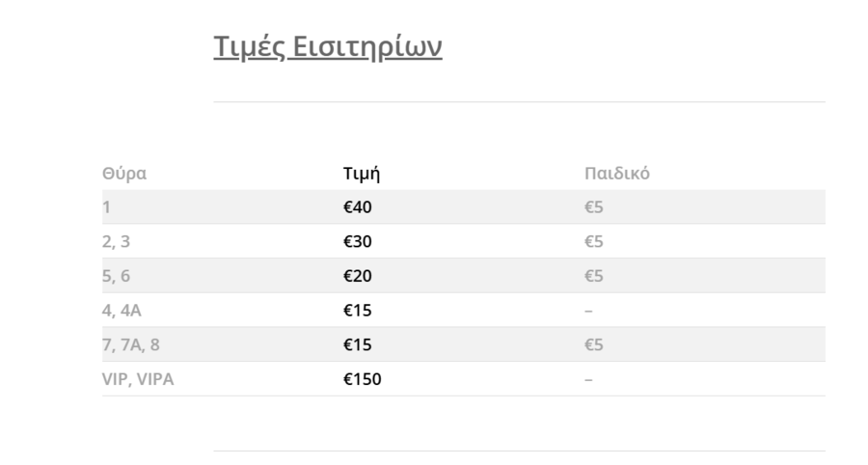
Task: Click the €30 price
Action: click(357, 241)
